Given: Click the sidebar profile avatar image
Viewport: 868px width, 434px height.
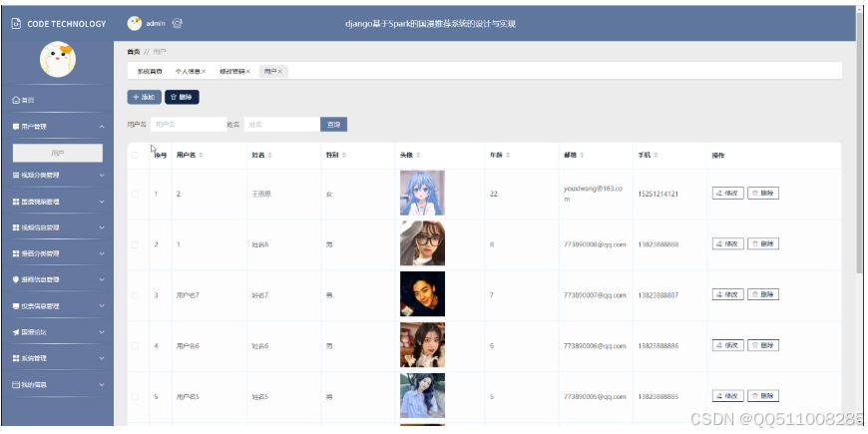Looking at the screenshot, I should 58,59.
